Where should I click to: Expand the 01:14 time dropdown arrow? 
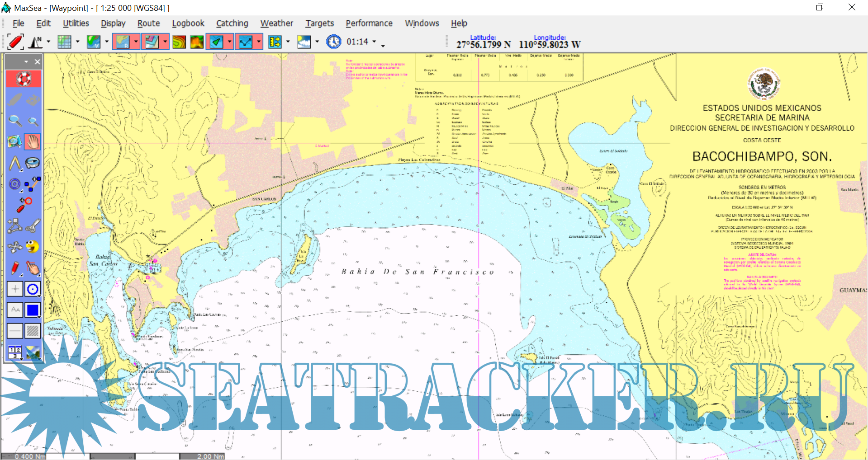(374, 42)
